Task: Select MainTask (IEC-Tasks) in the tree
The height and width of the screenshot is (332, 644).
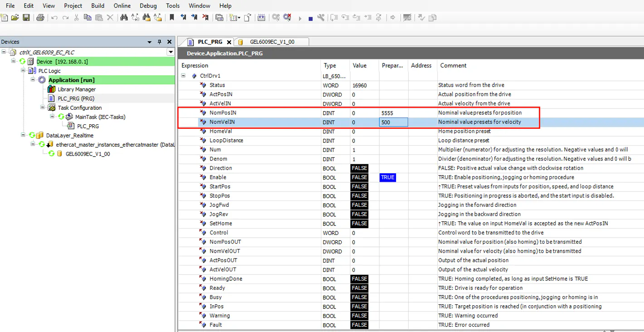Action: 100,117
